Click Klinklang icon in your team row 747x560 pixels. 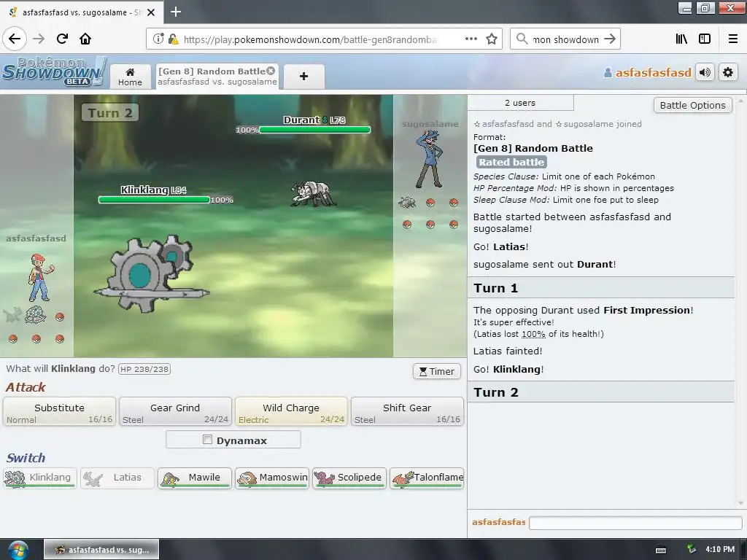point(36,315)
